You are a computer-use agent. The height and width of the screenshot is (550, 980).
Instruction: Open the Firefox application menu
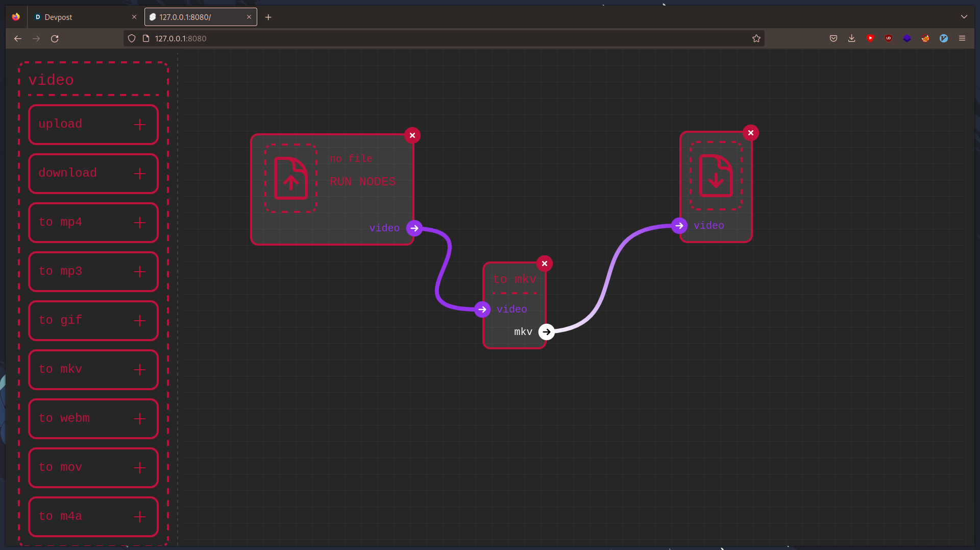[962, 38]
